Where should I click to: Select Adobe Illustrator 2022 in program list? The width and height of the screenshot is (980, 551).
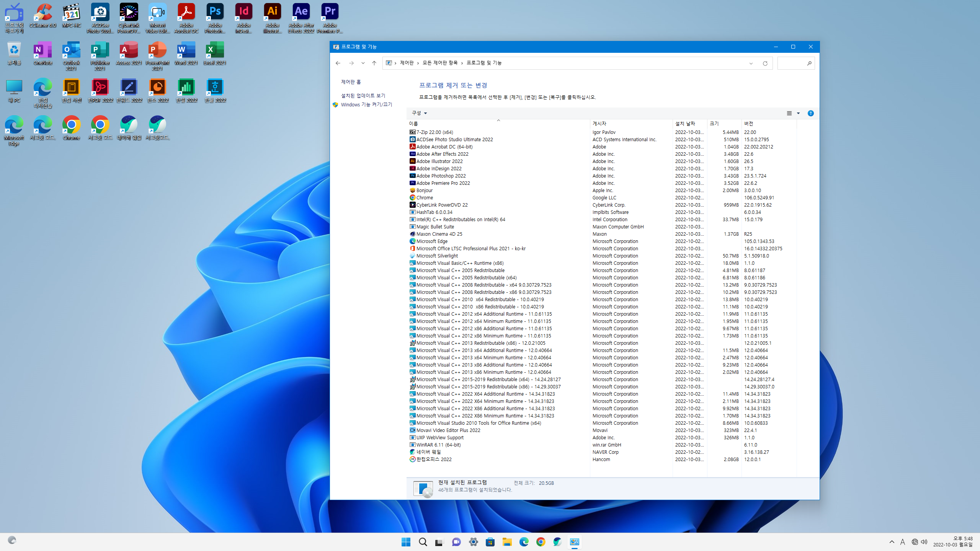439,161
